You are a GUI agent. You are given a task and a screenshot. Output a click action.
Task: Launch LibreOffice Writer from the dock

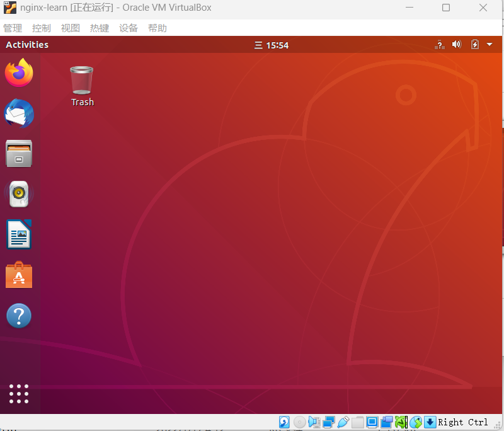(x=19, y=234)
